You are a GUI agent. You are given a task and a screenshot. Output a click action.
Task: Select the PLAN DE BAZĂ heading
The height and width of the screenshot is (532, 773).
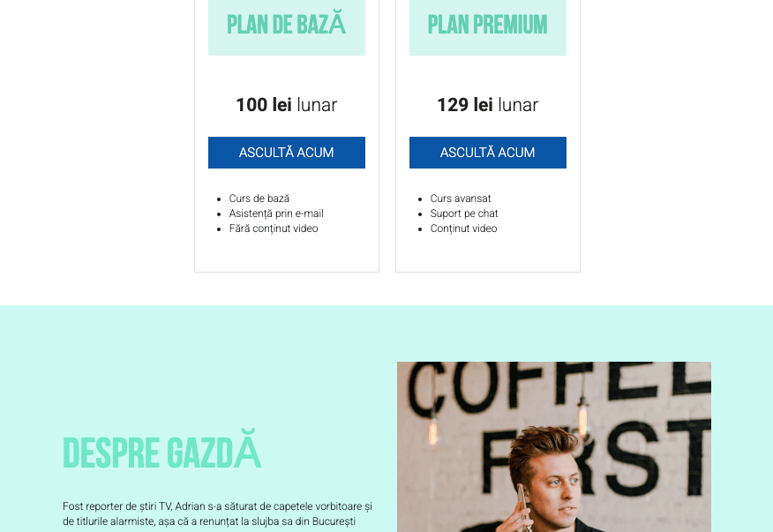pos(286,25)
